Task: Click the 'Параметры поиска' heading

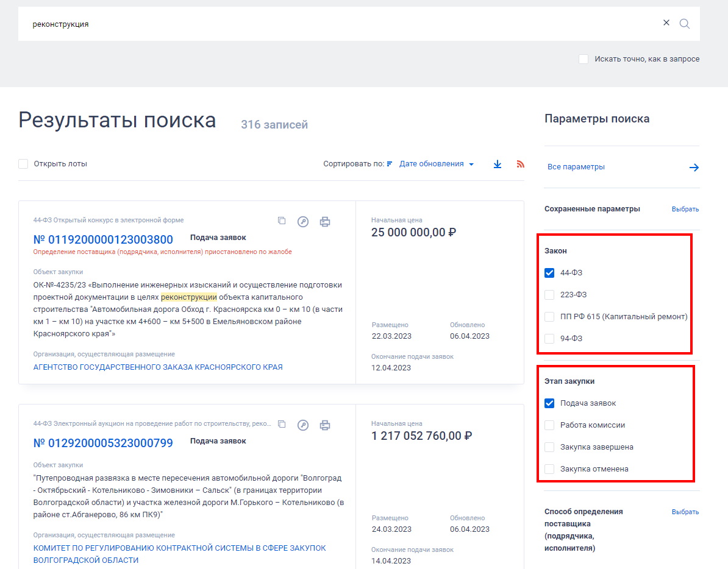Action: click(597, 119)
